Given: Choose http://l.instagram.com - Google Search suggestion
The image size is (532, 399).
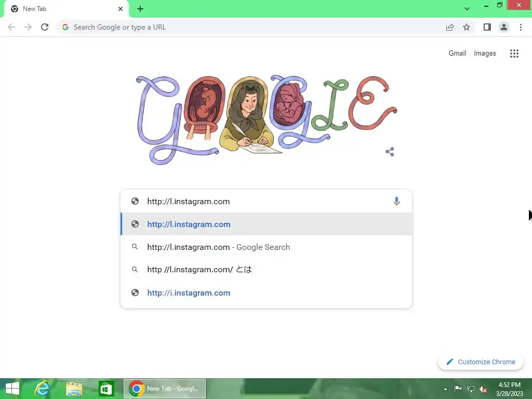Looking at the screenshot, I should pos(267,247).
